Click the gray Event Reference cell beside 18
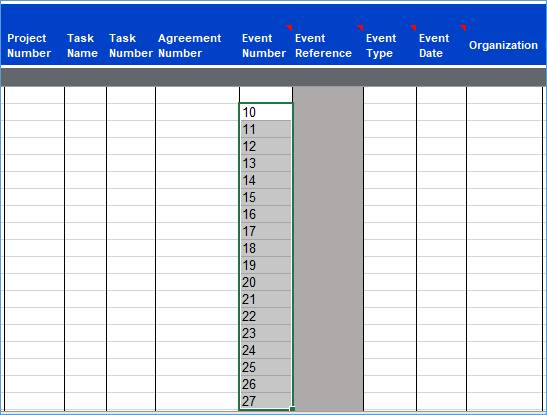The height and width of the screenshot is (415, 547). (x=328, y=248)
